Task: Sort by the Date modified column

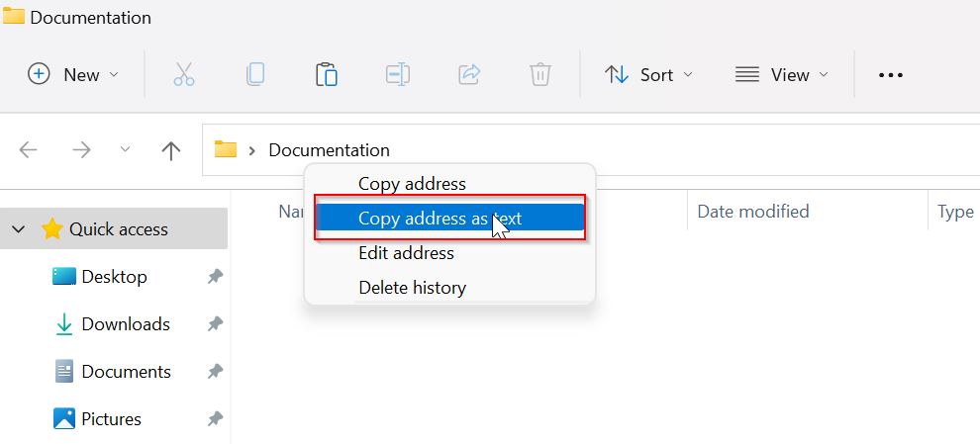Action: point(752,212)
